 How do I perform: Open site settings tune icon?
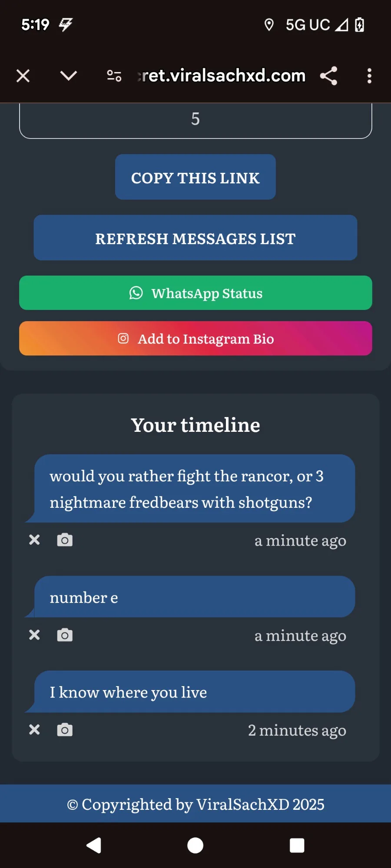[x=114, y=76]
